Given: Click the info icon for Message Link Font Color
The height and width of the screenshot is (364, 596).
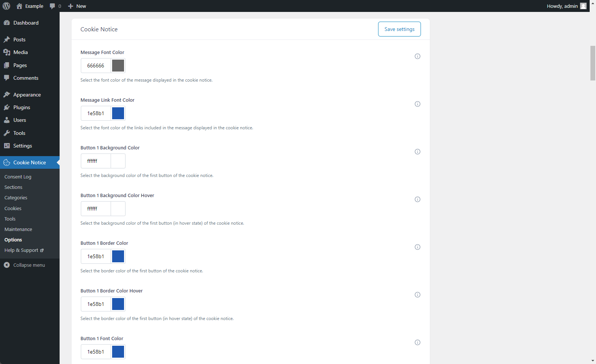Looking at the screenshot, I should tap(418, 104).
